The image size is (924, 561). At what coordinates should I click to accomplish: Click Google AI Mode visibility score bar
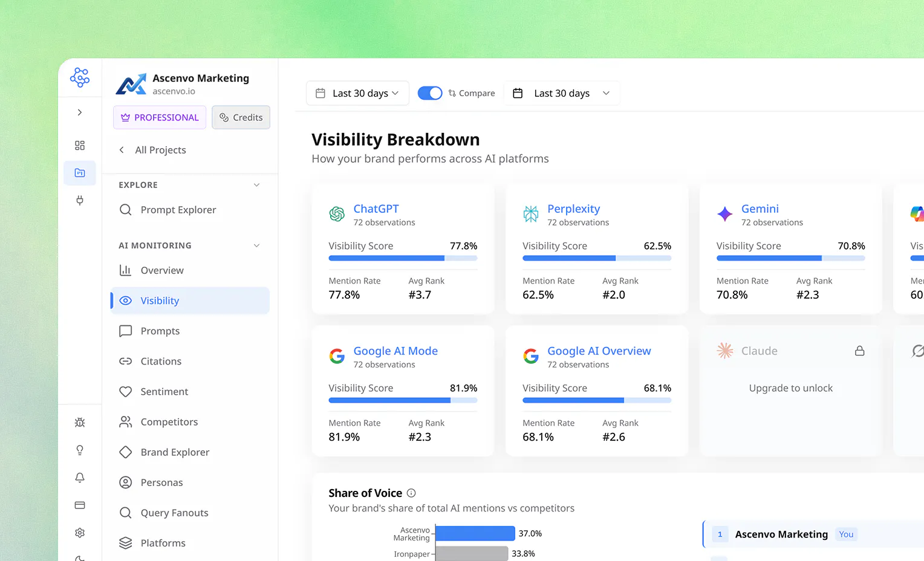403,400
